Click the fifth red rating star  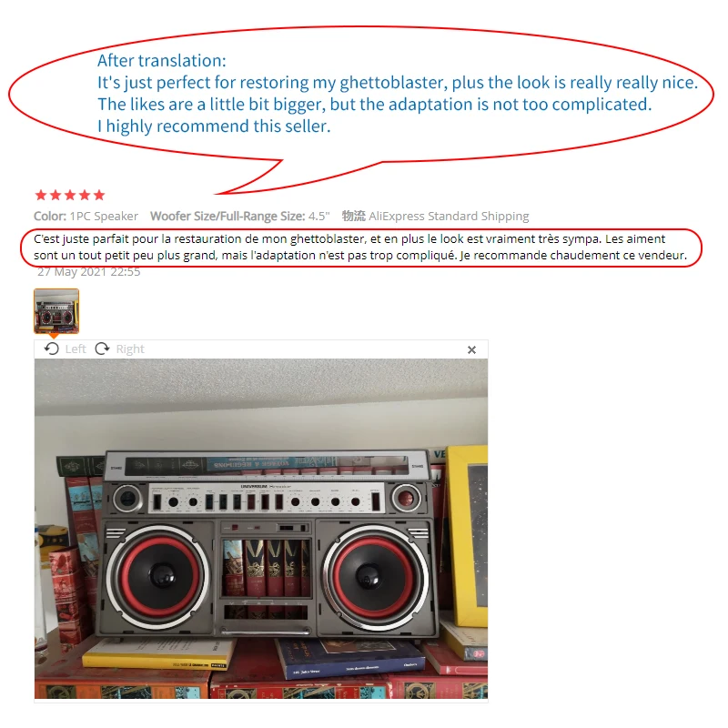tap(99, 195)
